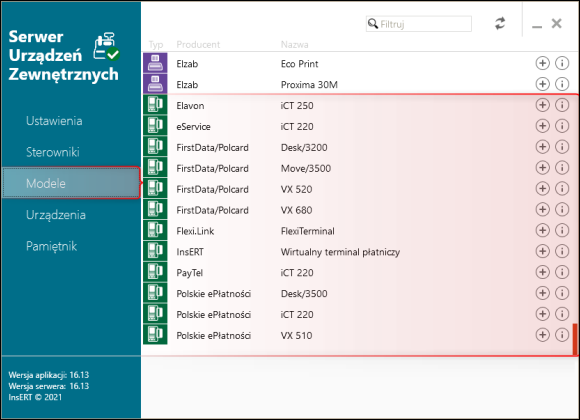Add the Elzab Eco Print model

(542, 63)
